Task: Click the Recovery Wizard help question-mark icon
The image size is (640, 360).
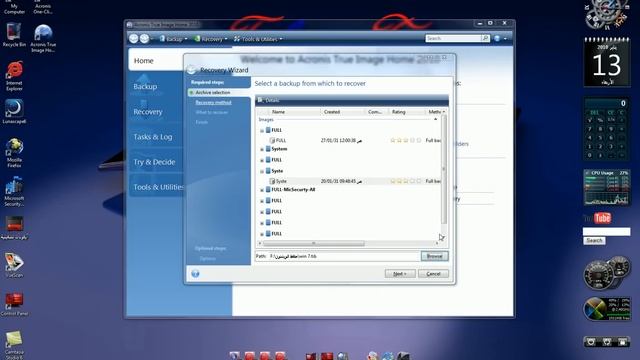Action: (195, 273)
